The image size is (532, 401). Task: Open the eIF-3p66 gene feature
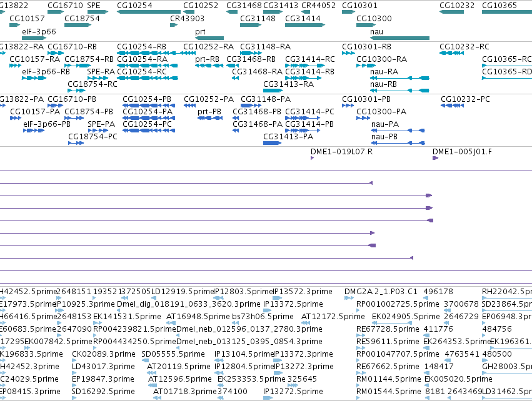coord(34,38)
